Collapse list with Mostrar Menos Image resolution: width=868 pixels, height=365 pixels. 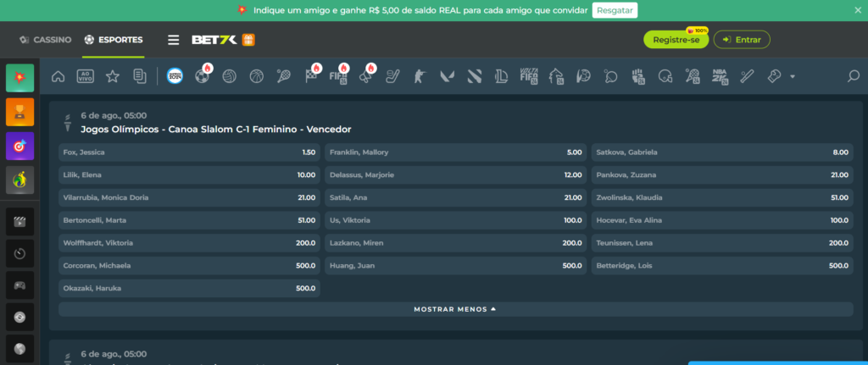[x=455, y=309]
